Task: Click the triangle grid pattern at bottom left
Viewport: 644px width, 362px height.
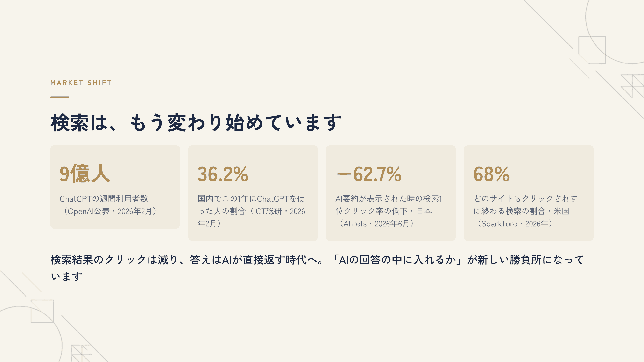Action: click(81, 353)
